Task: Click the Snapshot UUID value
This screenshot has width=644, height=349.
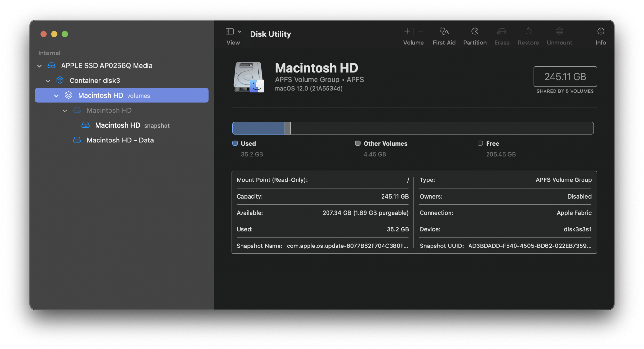Action: click(530, 246)
